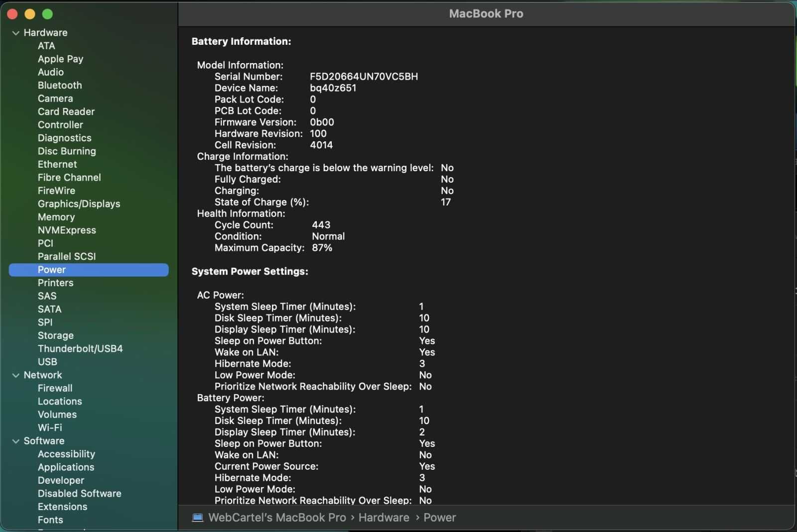Select FireWire in sidebar
This screenshot has height=532, width=797.
click(56, 191)
